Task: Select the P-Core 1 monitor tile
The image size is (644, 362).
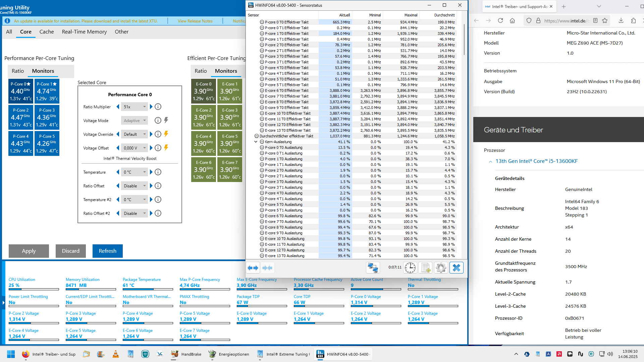Action: pos(47,91)
